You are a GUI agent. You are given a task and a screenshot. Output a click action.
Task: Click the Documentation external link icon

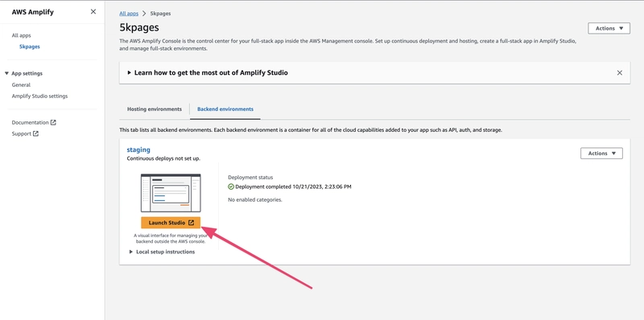click(53, 122)
